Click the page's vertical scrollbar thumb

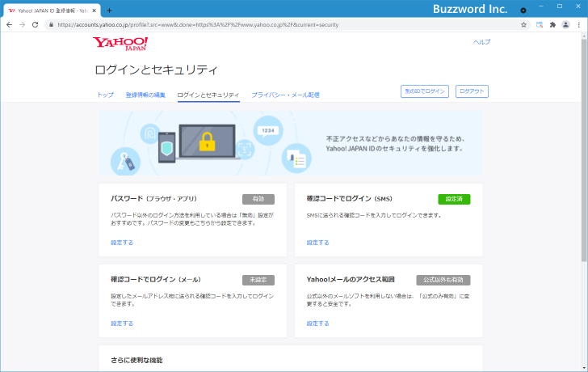[x=584, y=150]
